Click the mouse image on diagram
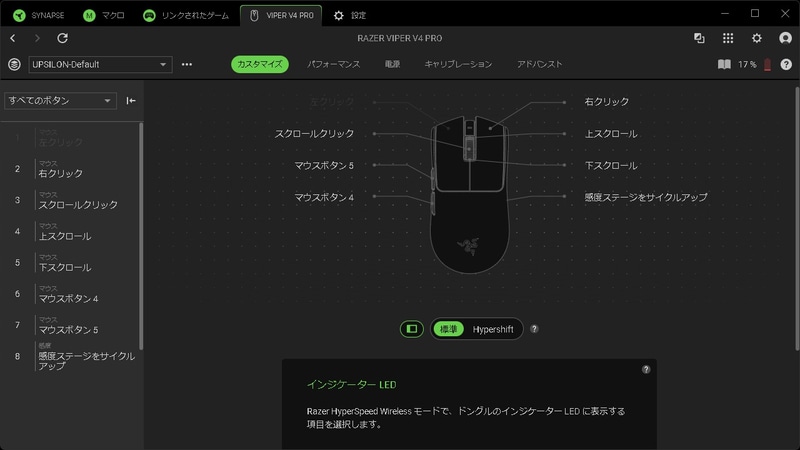Screen dimensions: 800x450 point(469,195)
